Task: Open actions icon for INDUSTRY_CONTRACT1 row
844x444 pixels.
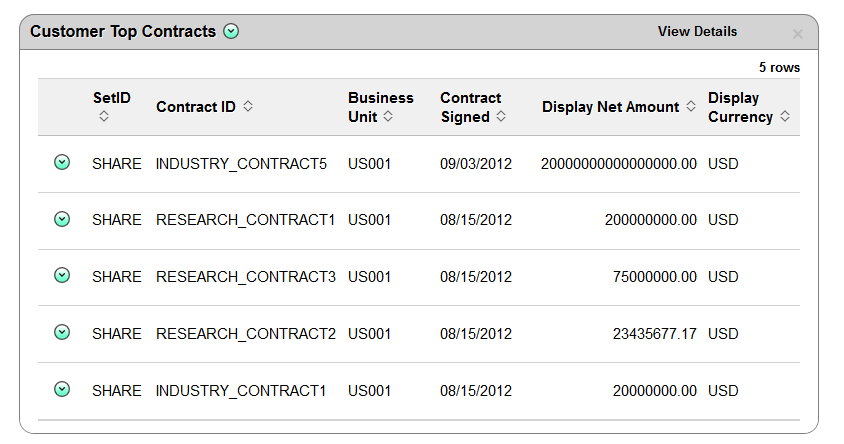Action: pos(62,389)
